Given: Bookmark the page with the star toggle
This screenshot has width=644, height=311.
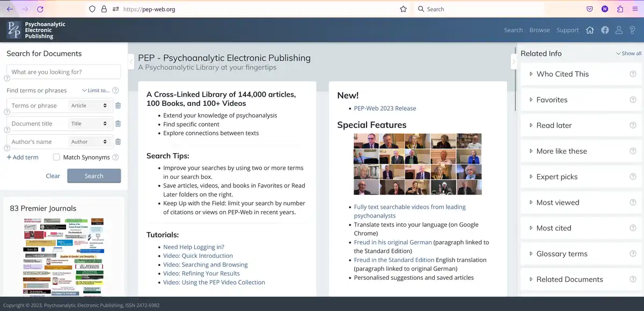Looking at the screenshot, I should click(x=403, y=9).
